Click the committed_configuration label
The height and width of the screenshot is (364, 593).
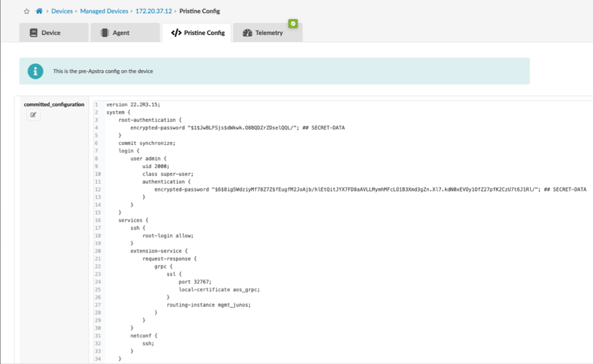(x=54, y=104)
